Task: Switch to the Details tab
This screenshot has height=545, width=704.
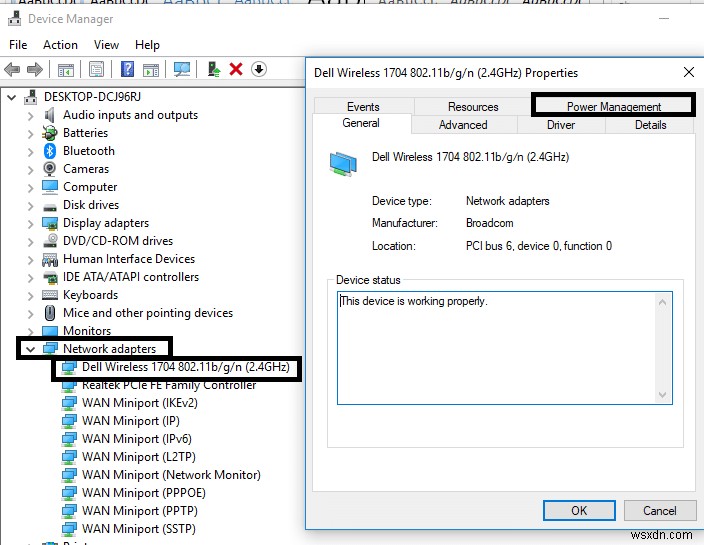Action: (x=650, y=125)
